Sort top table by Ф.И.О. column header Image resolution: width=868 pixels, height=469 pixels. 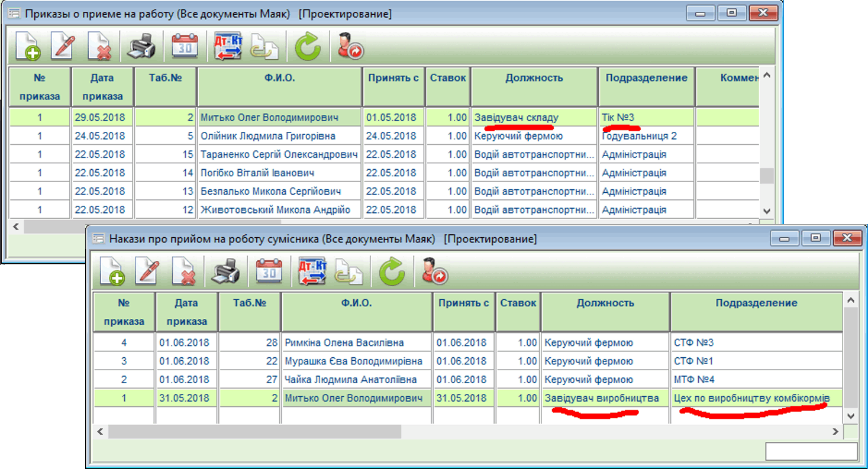coord(280,78)
